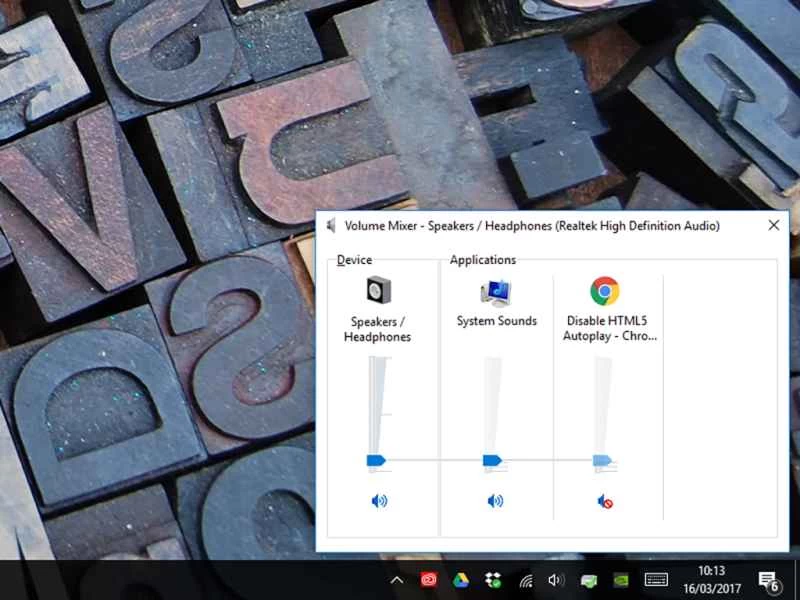Unmute the Disable HTML5 Autoplay Chrome tab
Viewport: 800px width, 600px height.
click(x=603, y=501)
